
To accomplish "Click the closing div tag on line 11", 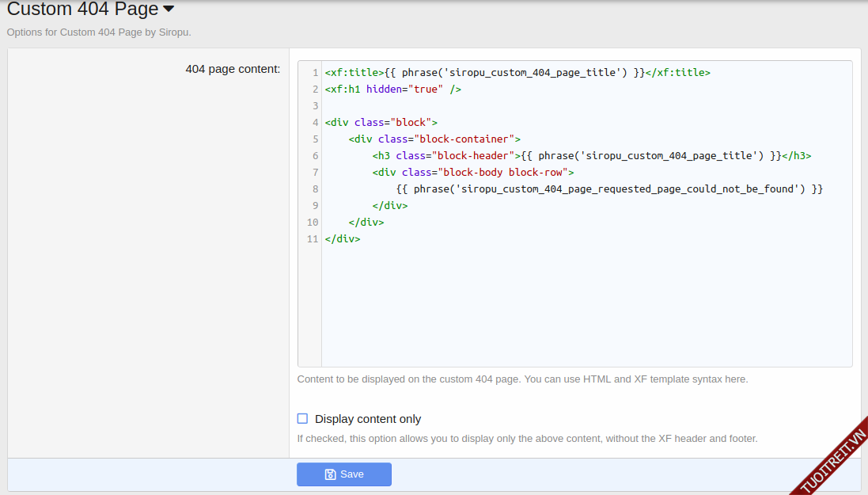I will 342,239.
